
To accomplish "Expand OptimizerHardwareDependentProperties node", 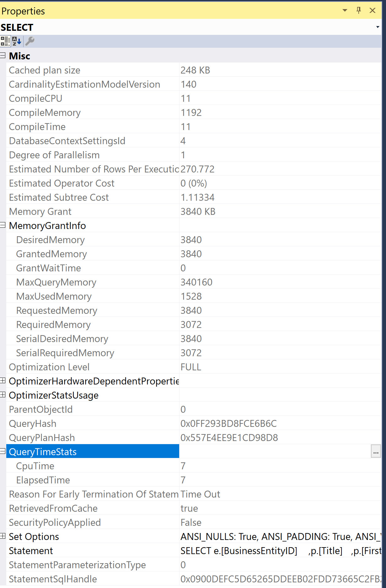I will tap(3, 381).
